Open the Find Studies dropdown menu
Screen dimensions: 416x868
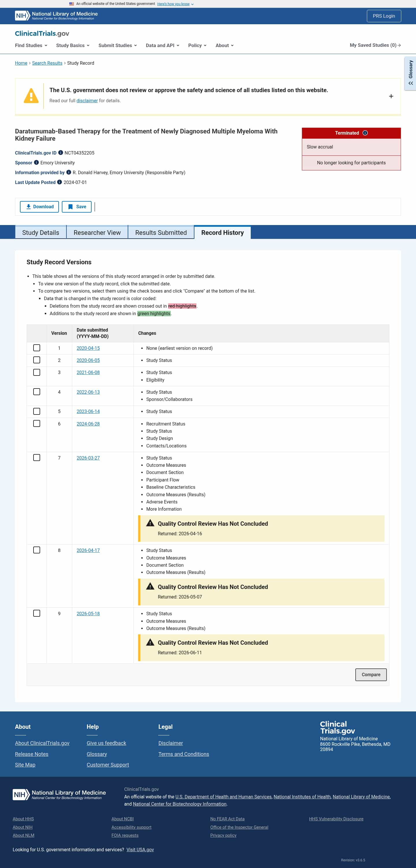pos(31,45)
